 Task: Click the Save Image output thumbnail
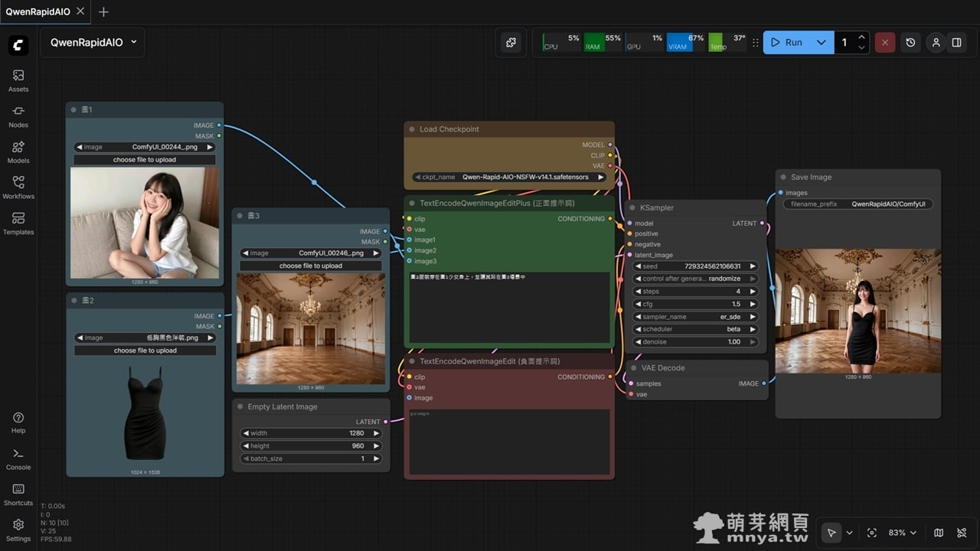tap(857, 311)
